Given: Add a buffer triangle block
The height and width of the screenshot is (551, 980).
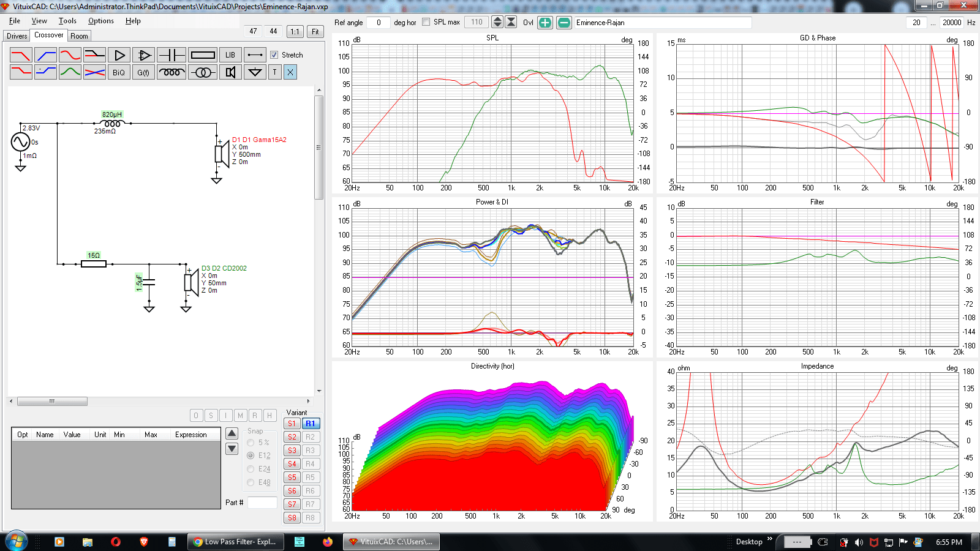Looking at the screenshot, I should pos(119,55).
